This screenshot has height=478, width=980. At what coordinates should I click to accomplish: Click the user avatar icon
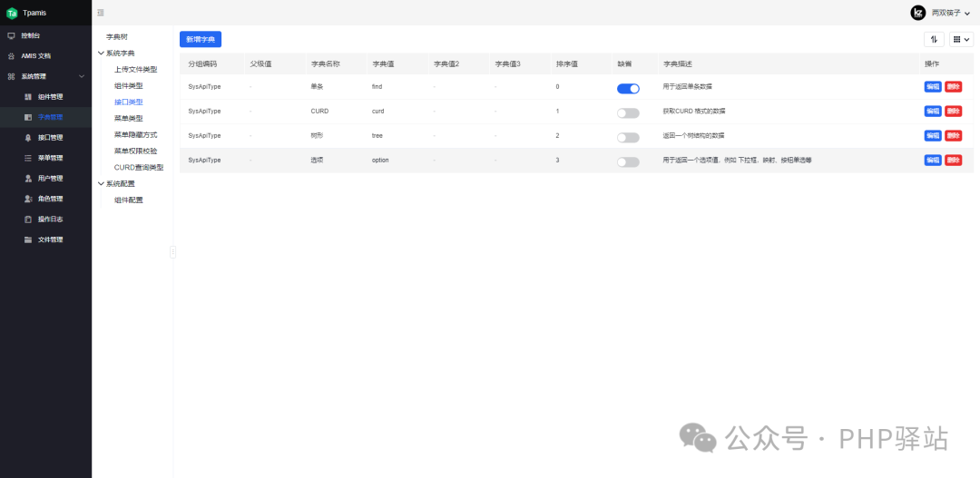[x=917, y=13]
